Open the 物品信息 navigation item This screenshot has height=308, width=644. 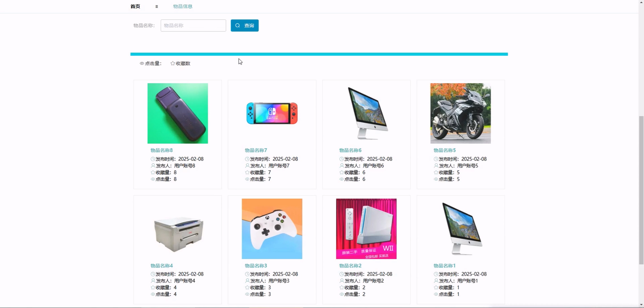click(183, 7)
